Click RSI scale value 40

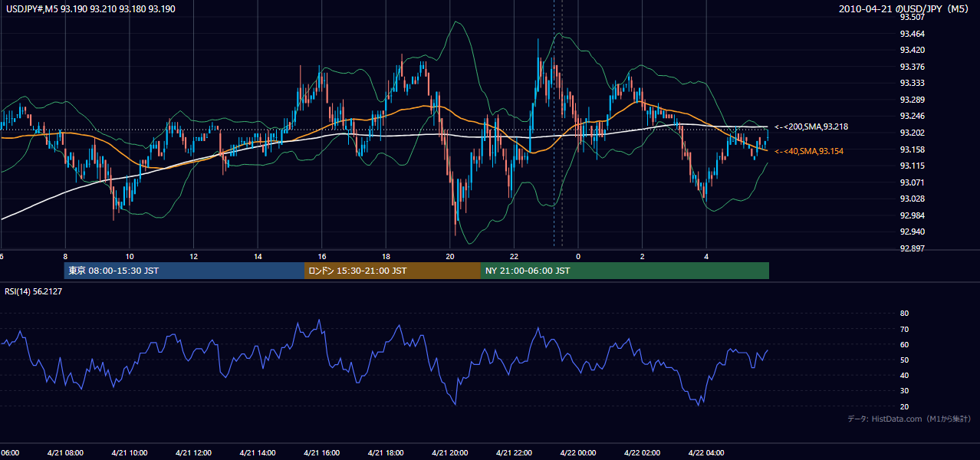904,375
